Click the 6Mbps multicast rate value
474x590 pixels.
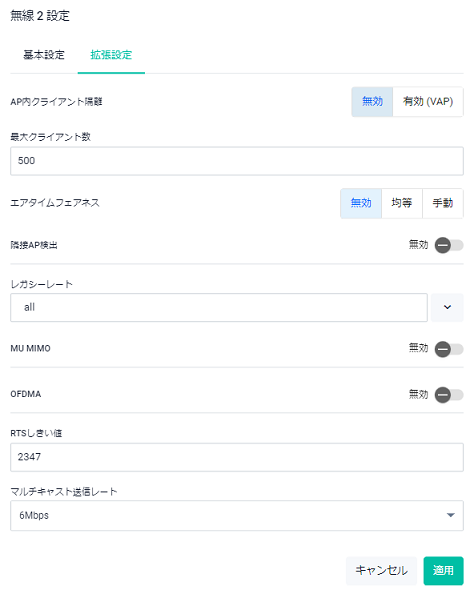click(x=34, y=515)
